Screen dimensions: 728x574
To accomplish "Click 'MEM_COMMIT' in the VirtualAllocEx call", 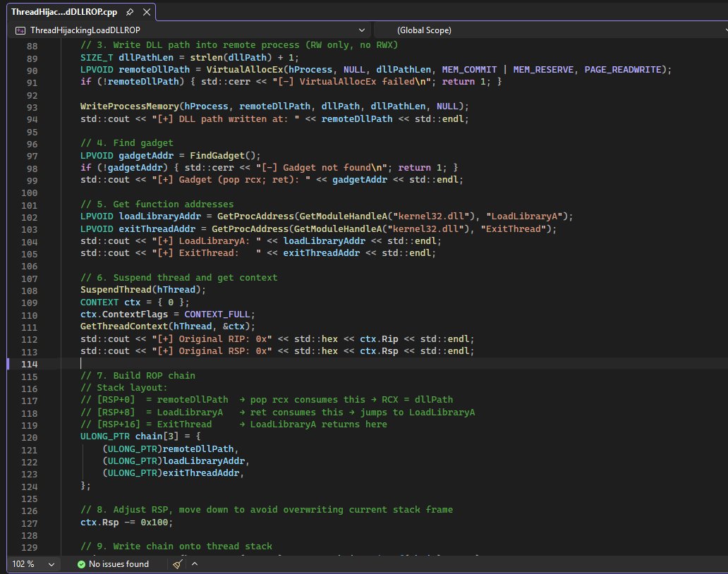I will [x=469, y=70].
